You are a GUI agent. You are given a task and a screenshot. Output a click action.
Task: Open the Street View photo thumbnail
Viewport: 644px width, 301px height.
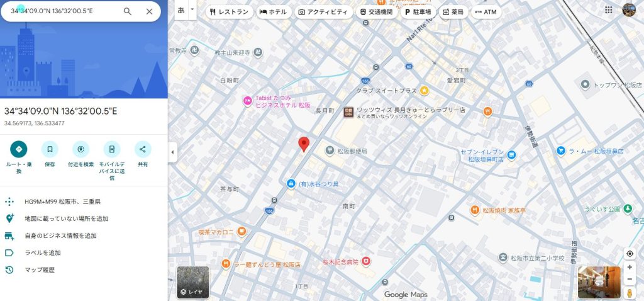(x=599, y=283)
